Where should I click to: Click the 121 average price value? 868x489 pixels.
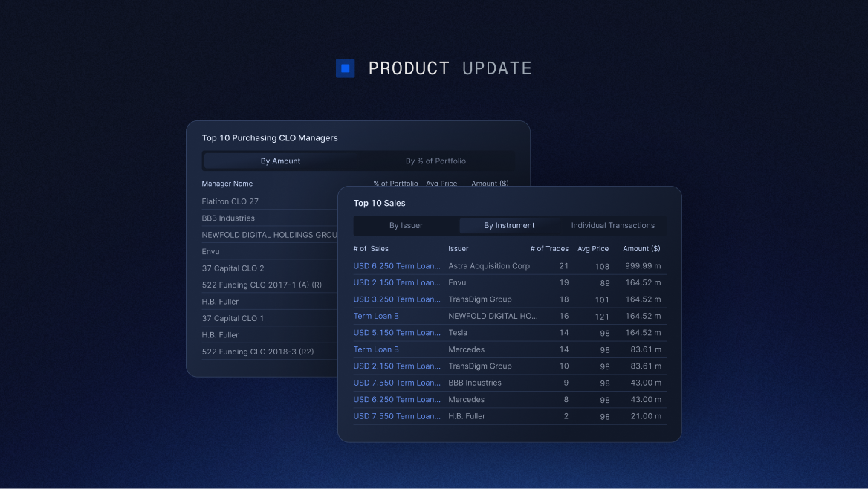click(602, 317)
